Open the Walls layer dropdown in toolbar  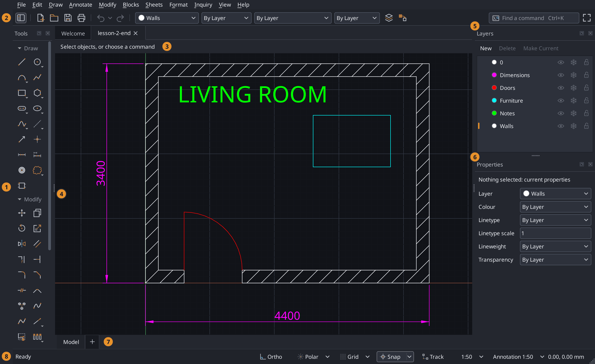tap(167, 18)
